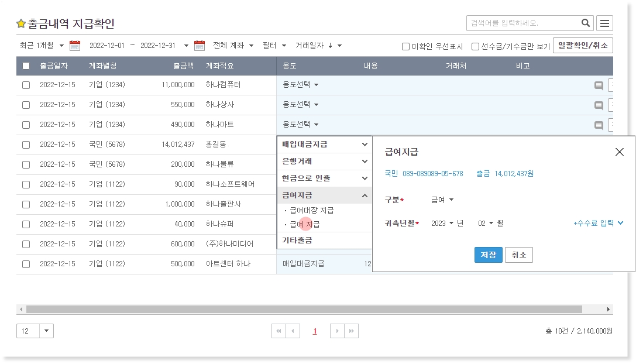
Task: Expand the 매입대금지급 category
Action: click(324, 145)
